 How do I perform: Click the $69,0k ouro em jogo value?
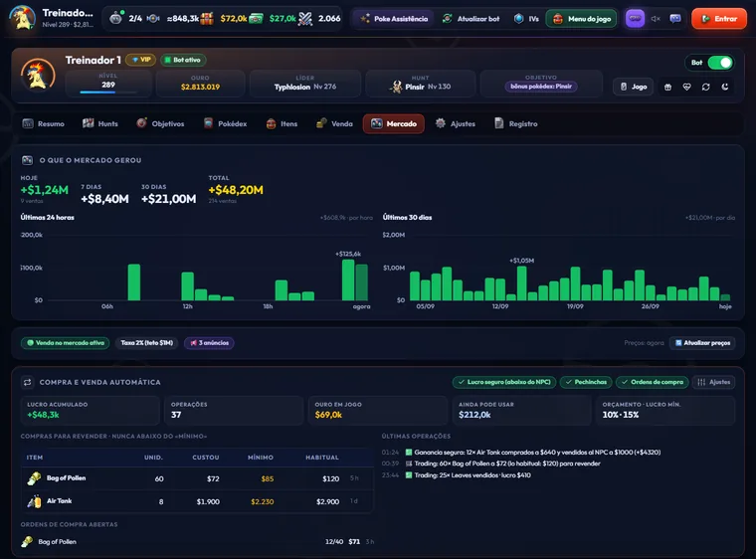tap(328, 415)
